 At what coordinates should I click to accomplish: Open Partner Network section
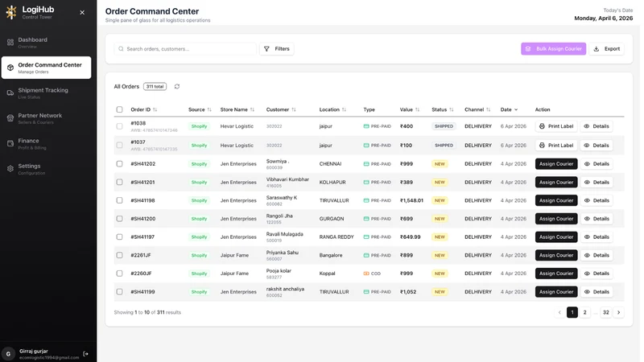(46, 118)
